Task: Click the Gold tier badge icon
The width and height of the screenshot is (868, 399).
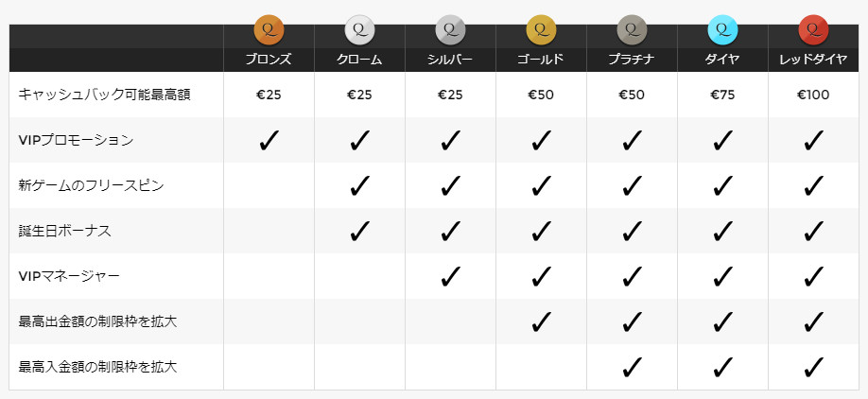Action: click(x=541, y=29)
